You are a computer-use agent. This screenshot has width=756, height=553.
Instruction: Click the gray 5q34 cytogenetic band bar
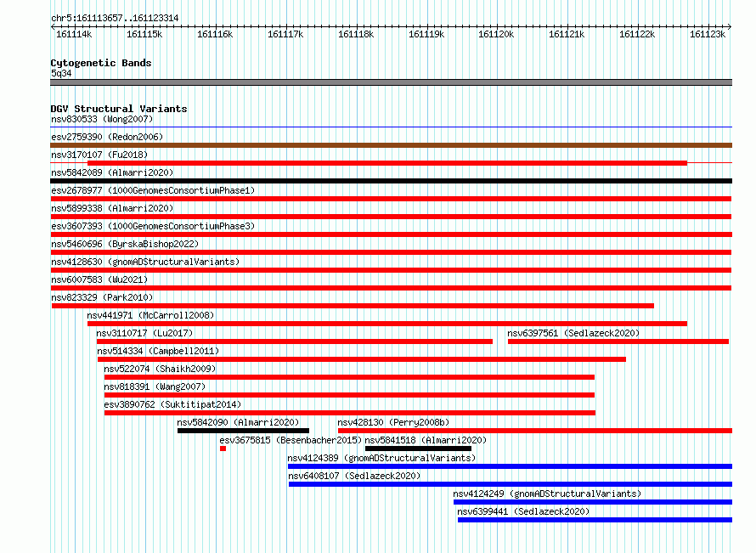pyautogui.click(x=391, y=82)
